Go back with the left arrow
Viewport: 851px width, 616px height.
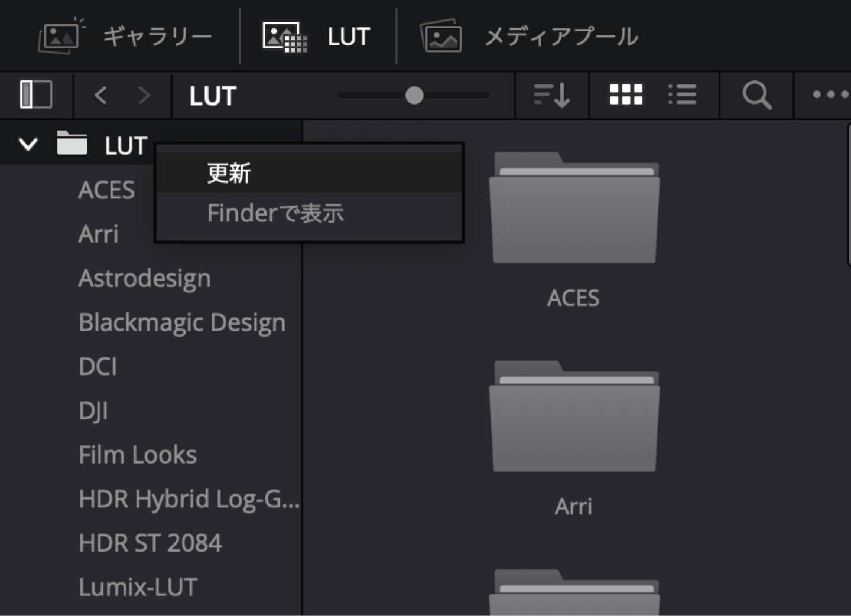(101, 95)
